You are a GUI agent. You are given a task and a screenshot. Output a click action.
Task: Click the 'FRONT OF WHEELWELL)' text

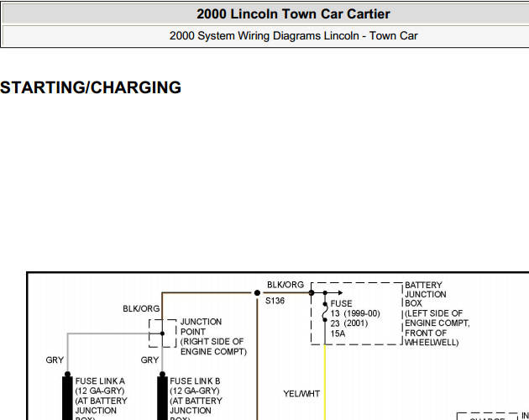(x=432, y=338)
